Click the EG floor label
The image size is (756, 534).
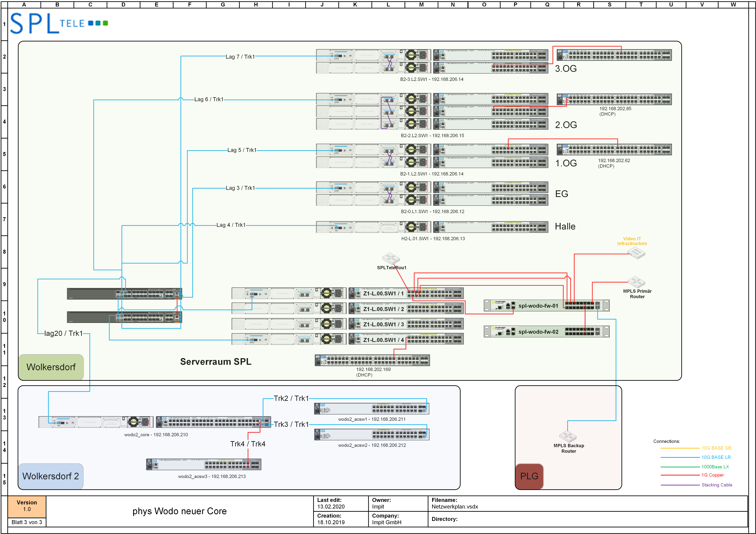pos(562,194)
